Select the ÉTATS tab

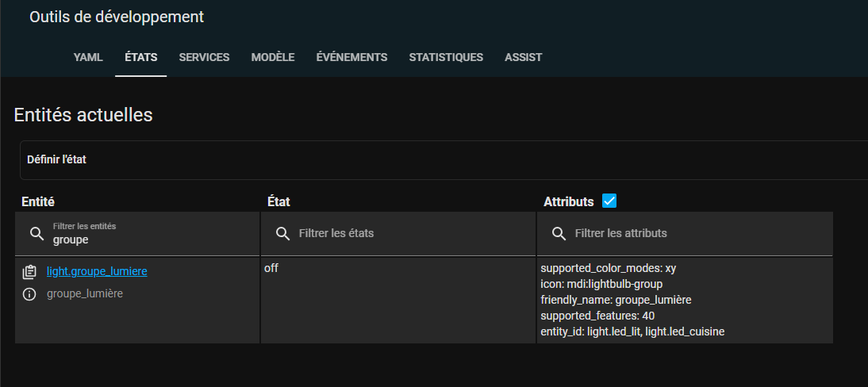[x=141, y=57]
